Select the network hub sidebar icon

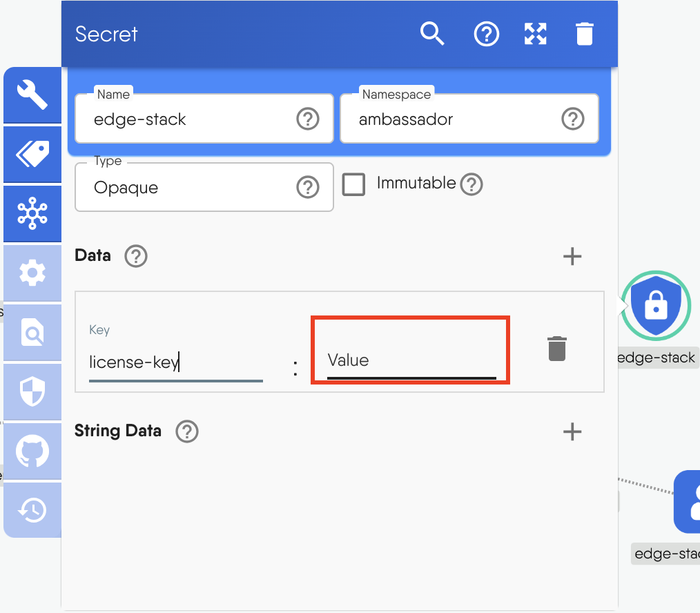tap(32, 213)
